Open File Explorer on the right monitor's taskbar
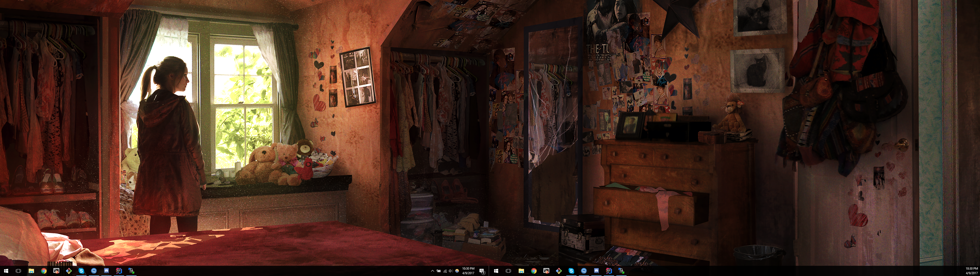This screenshot has height=276, width=980. coord(521,271)
